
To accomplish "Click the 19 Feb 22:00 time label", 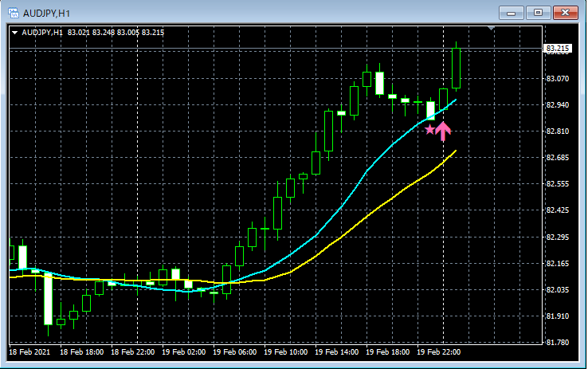I will coord(439,352).
